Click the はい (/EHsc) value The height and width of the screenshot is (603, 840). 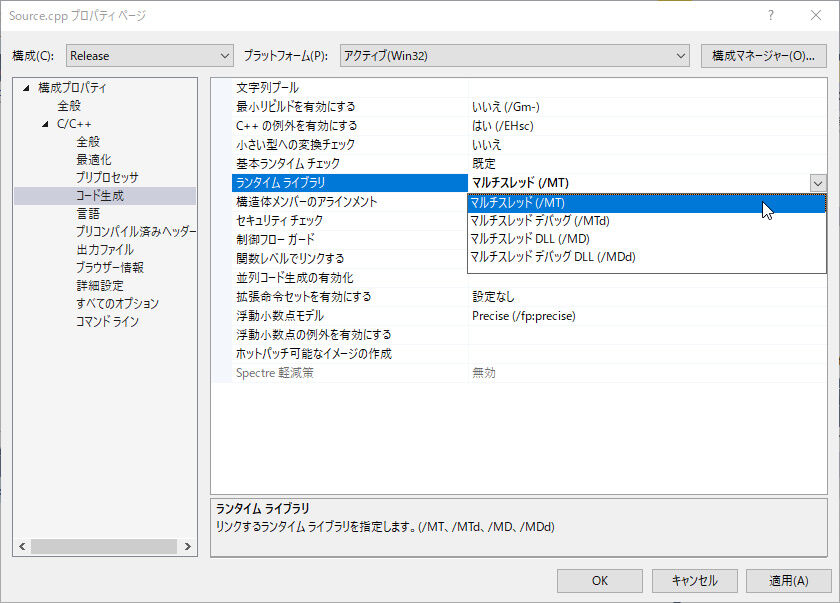[x=502, y=126]
